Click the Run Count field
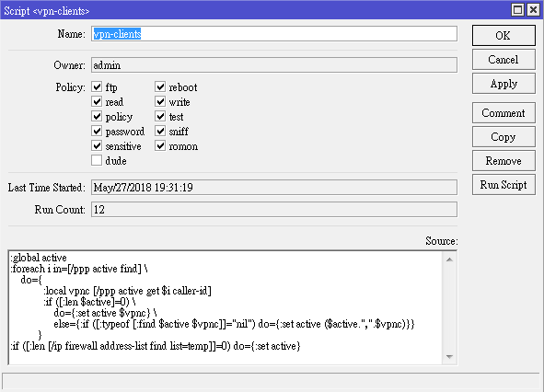Screen dimensions: 544x392 point(274,210)
